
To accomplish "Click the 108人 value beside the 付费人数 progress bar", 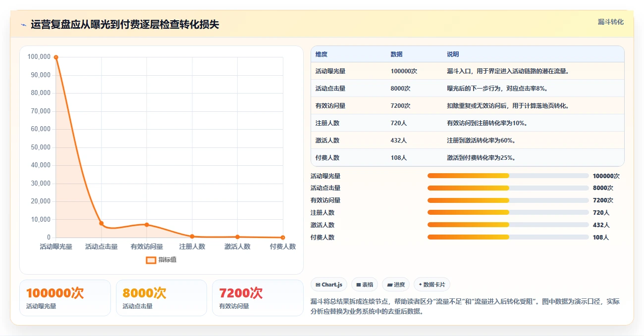I will (x=601, y=238).
